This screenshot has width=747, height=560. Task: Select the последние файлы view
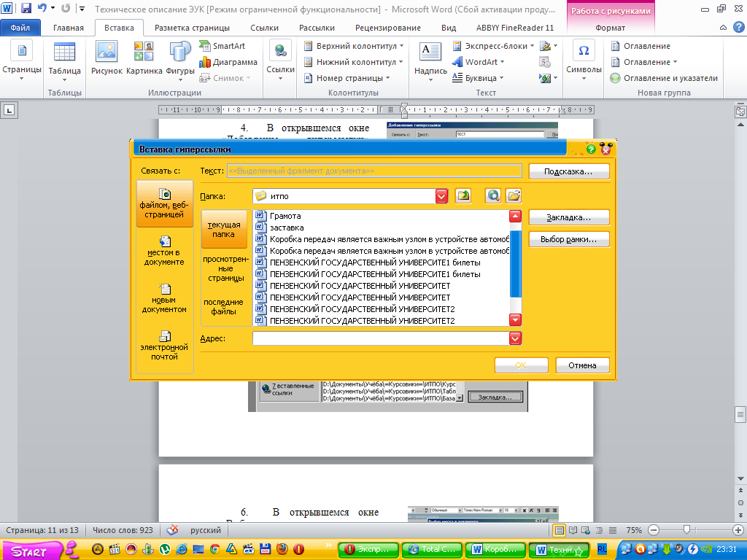[x=223, y=307]
